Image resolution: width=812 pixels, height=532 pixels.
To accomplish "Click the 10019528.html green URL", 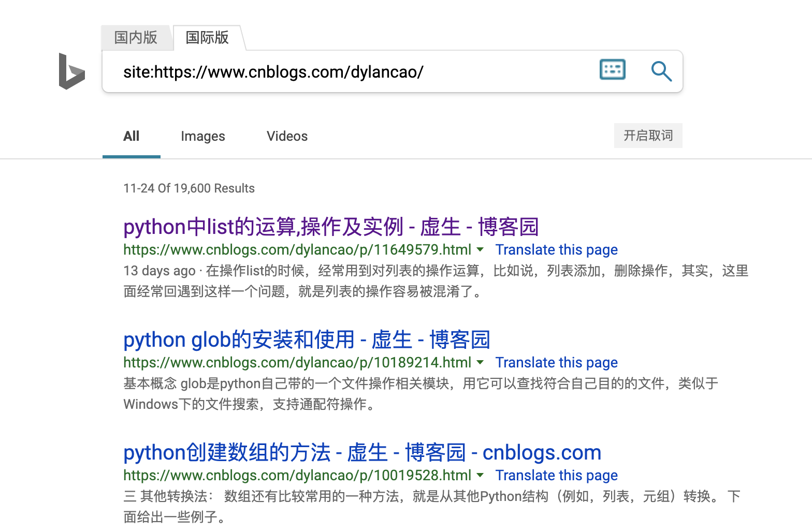I will click(x=297, y=476).
